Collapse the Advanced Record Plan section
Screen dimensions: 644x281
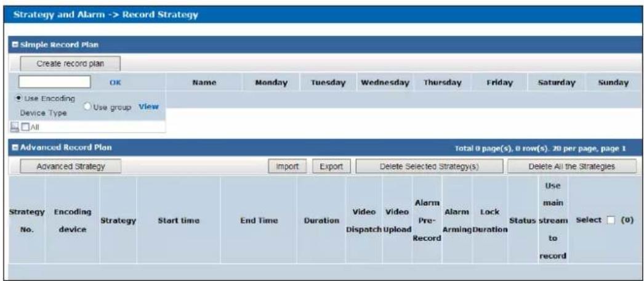14,147
